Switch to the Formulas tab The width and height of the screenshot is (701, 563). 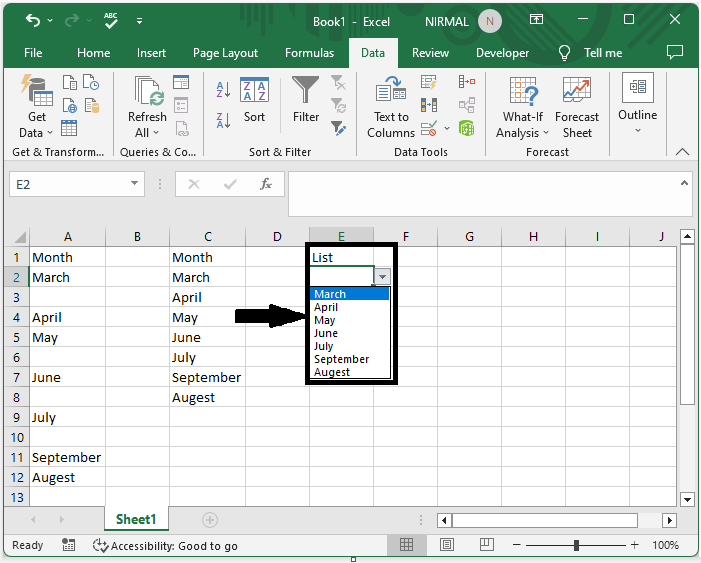pyautogui.click(x=309, y=53)
